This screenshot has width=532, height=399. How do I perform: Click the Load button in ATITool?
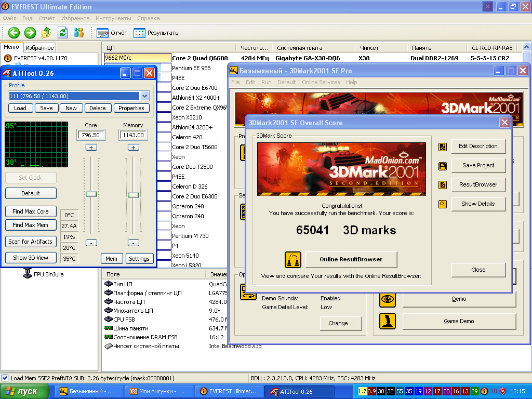click(20, 108)
